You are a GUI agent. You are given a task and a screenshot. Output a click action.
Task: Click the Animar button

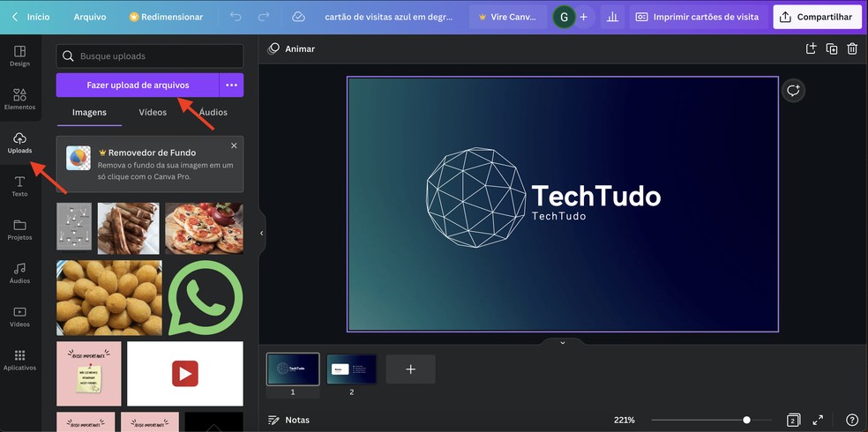coord(291,48)
